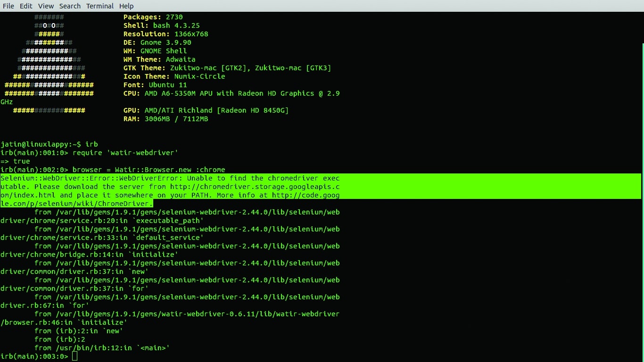
Task: Open the File menu
Action: click(8, 6)
